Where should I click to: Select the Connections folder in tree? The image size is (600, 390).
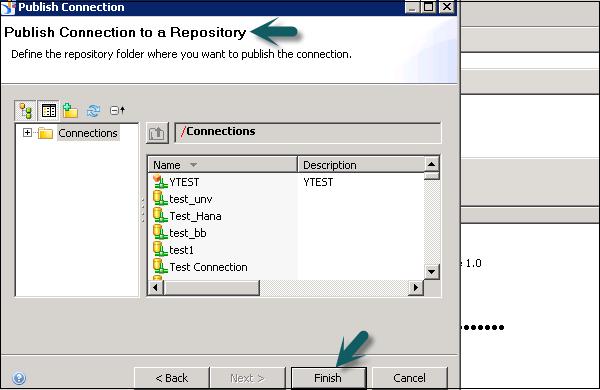click(88, 133)
